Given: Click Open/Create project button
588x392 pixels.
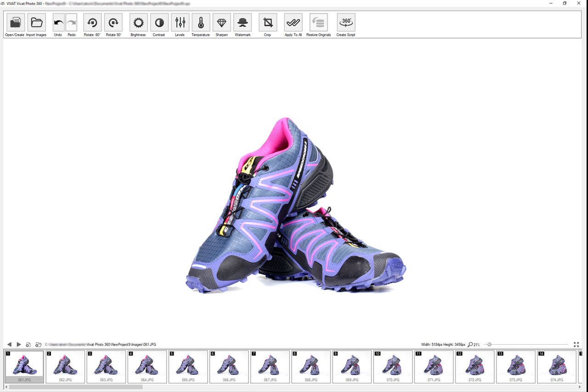Looking at the screenshot, I should tap(15, 23).
